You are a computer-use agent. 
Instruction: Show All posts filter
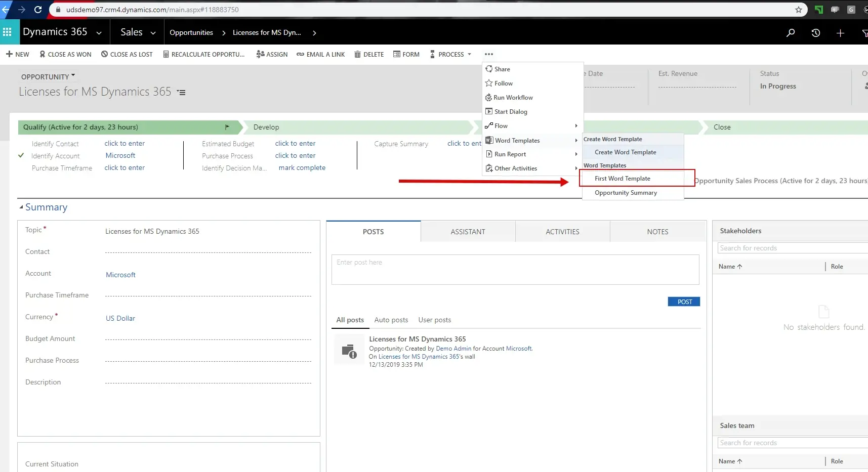[350, 320]
